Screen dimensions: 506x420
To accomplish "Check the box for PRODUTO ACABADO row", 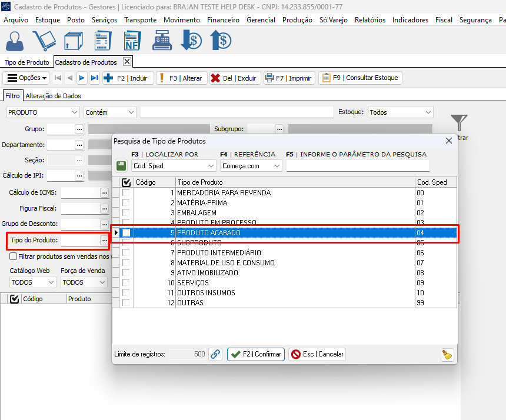I will click(126, 233).
